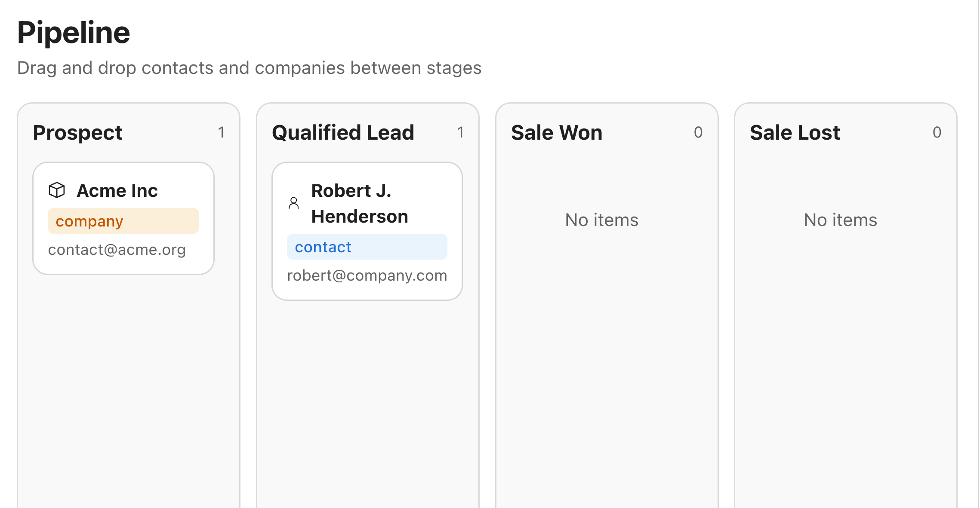The image size is (980, 508).
Task: Click the cube icon on Acme Inc card
Action: pos(57,190)
